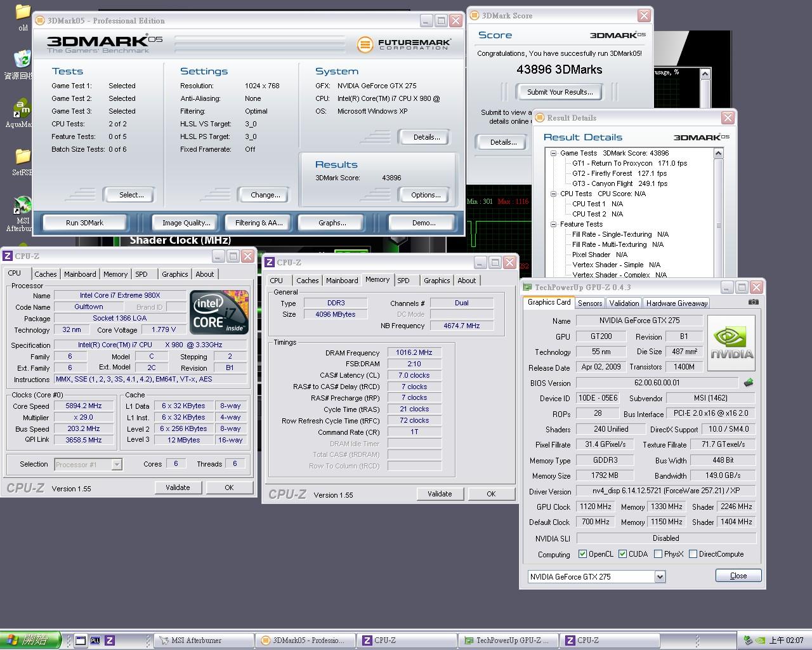The height and width of the screenshot is (650, 812).
Task: Toggle the DirectCompute checkbox in GPU-Z
Action: pyautogui.click(x=693, y=554)
